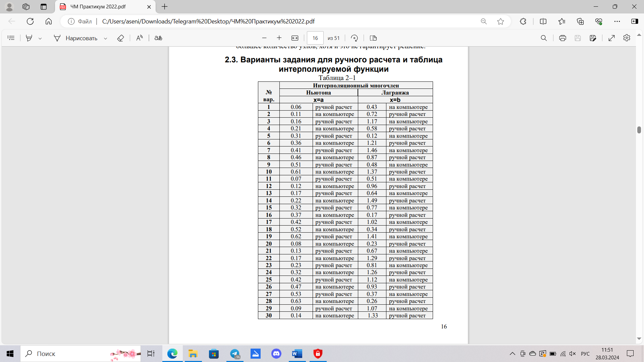Zoom out the PDF page
Screen dimensions: 644x362
click(x=264, y=38)
